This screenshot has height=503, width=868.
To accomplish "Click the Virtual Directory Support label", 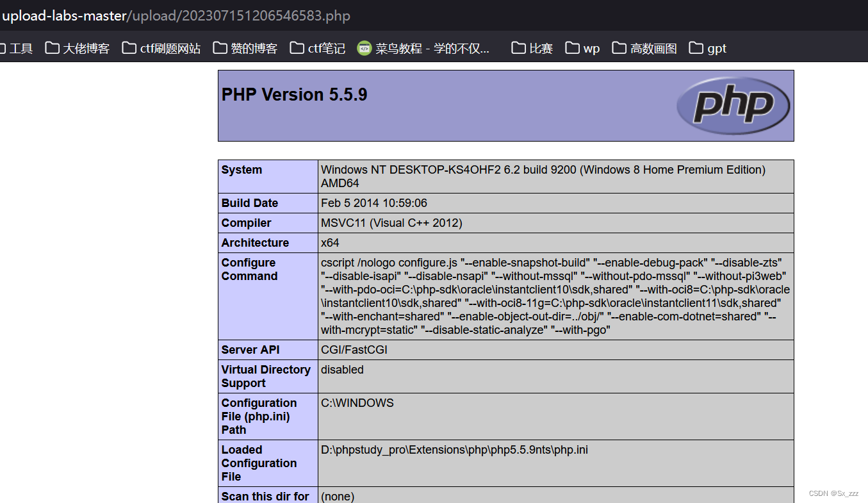I will click(266, 376).
